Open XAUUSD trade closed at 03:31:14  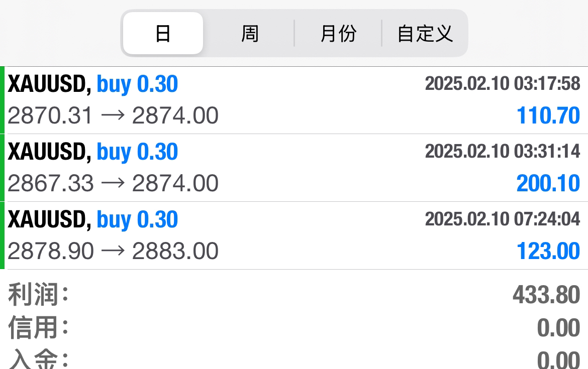tap(294, 168)
